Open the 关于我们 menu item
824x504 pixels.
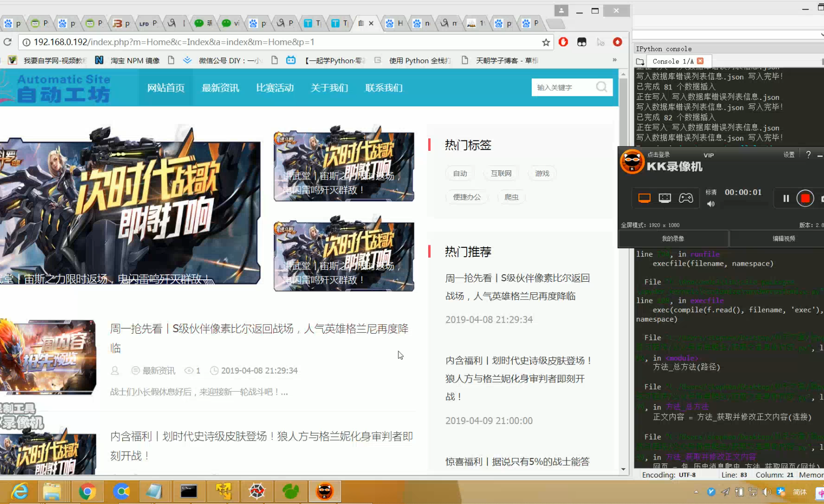point(329,88)
